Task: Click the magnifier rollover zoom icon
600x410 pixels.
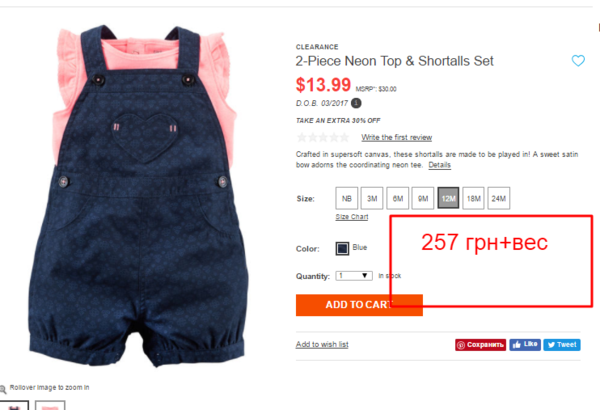Action: click(3, 389)
